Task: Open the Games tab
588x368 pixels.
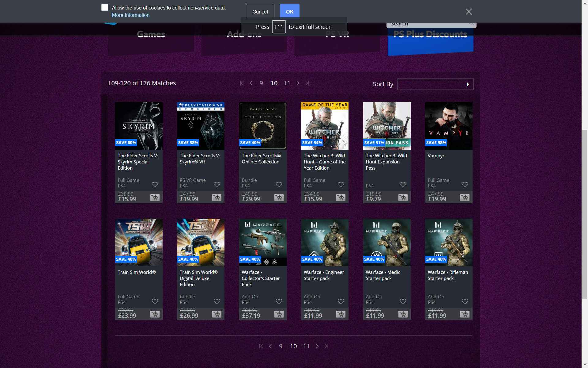Action: pyautogui.click(x=151, y=39)
